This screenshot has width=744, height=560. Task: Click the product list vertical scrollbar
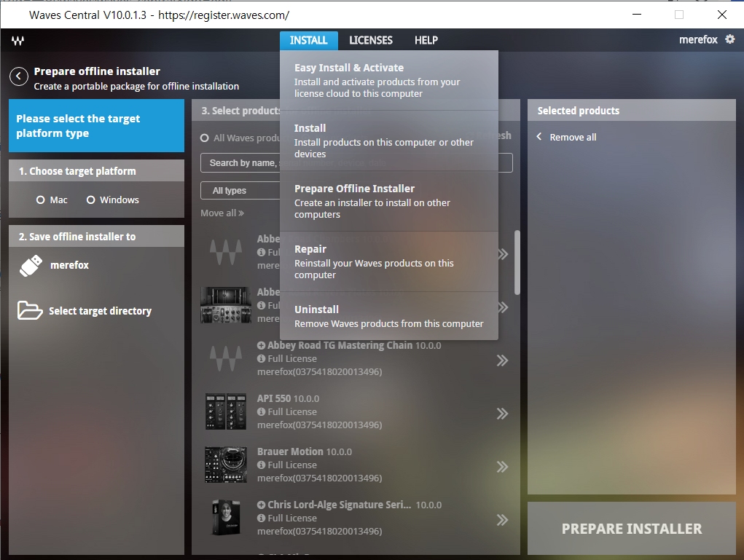[x=517, y=262]
